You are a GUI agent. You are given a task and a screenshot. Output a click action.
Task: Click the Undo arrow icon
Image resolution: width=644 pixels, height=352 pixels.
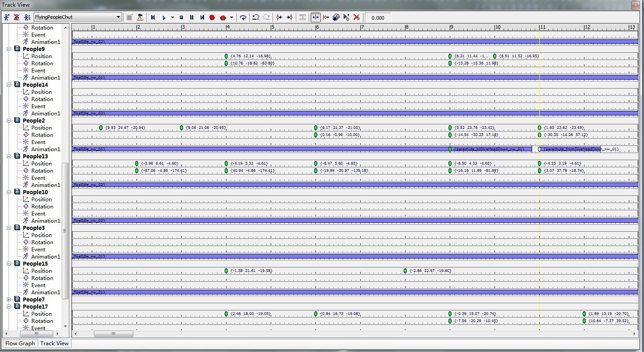click(256, 17)
